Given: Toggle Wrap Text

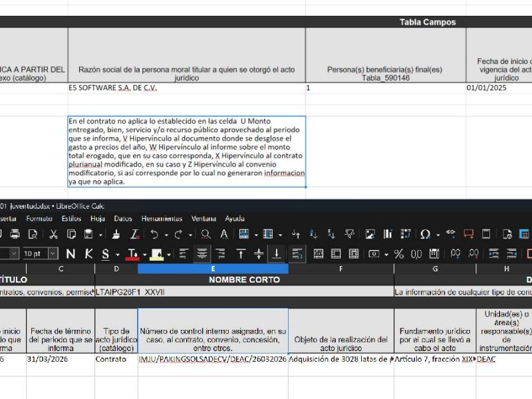Looking at the screenshot, I should pyautogui.click(x=297, y=254).
